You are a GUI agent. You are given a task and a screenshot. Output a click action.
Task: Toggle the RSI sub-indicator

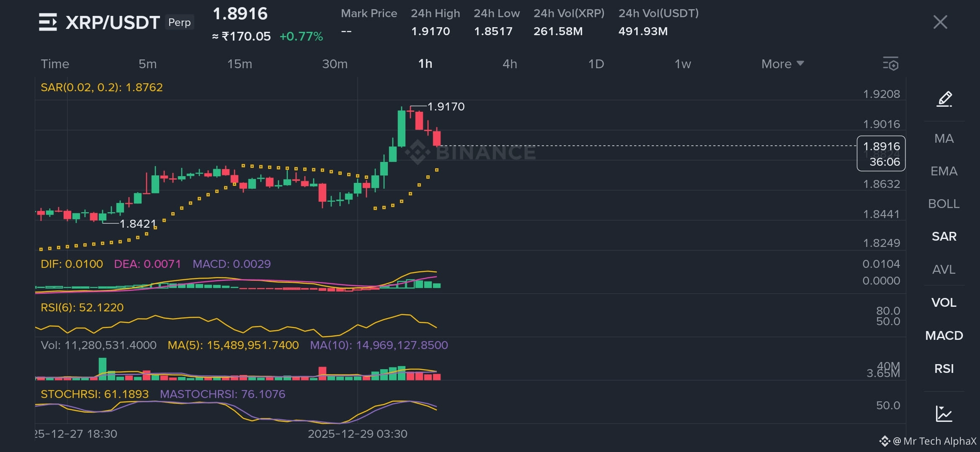click(x=944, y=369)
